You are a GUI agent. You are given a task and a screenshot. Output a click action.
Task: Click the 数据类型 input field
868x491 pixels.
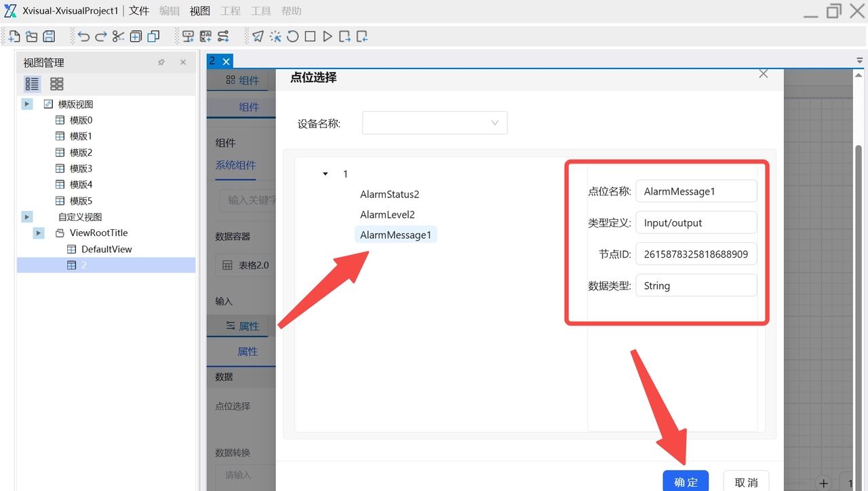click(696, 286)
